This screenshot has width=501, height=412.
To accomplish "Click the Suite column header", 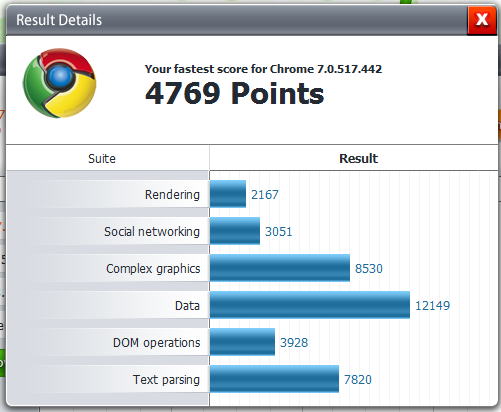I will pyautogui.click(x=102, y=158).
